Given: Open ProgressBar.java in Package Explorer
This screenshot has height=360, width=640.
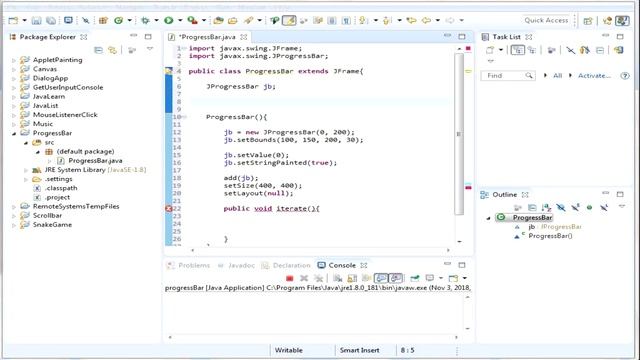Looking at the screenshot, I should pyautogui.click(x=95, y=161).
